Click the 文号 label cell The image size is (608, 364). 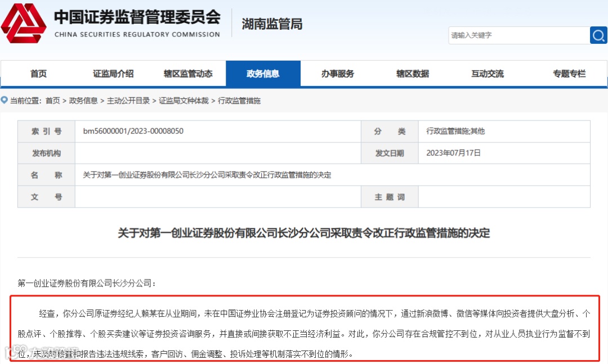tap(47, 197)
